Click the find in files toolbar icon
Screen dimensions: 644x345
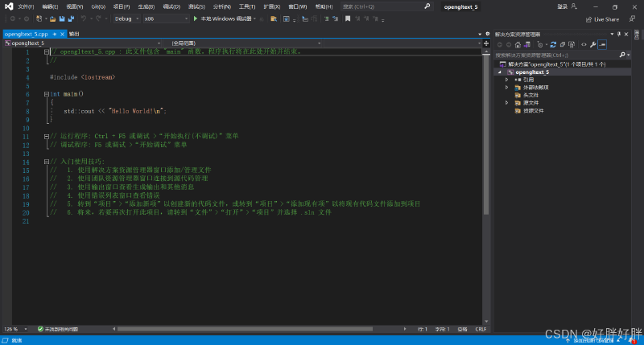[x=274, y=18]
